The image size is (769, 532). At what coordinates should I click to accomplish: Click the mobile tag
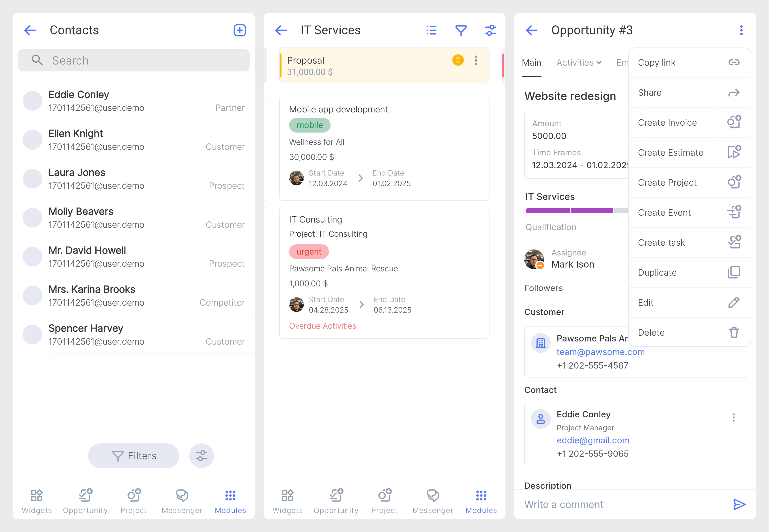(x=310, y=125)
